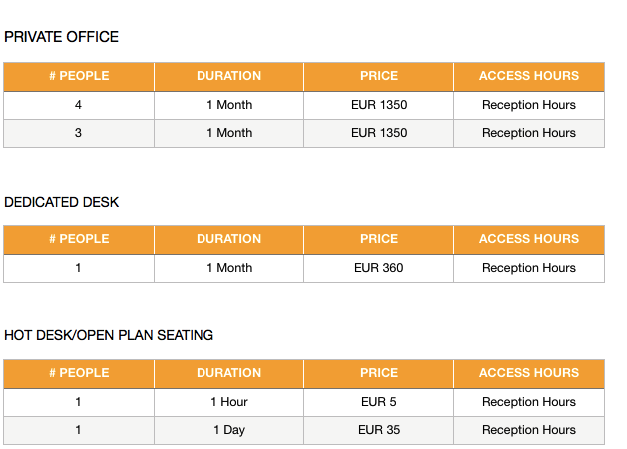Click EUR 1350 price in the 4-people row
The width and height of the screenshot is (627, 449).
pyautogui.click(x=379, y=105)
